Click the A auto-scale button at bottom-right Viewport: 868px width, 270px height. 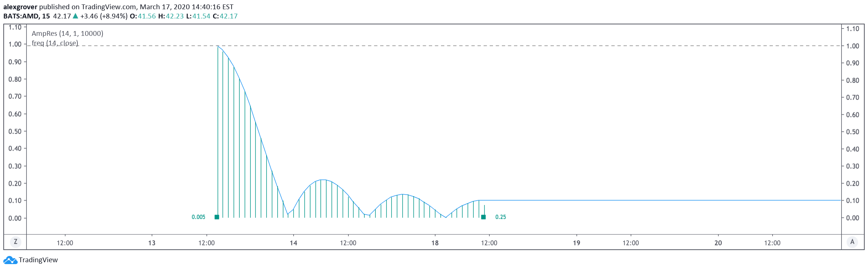point(852,242)
